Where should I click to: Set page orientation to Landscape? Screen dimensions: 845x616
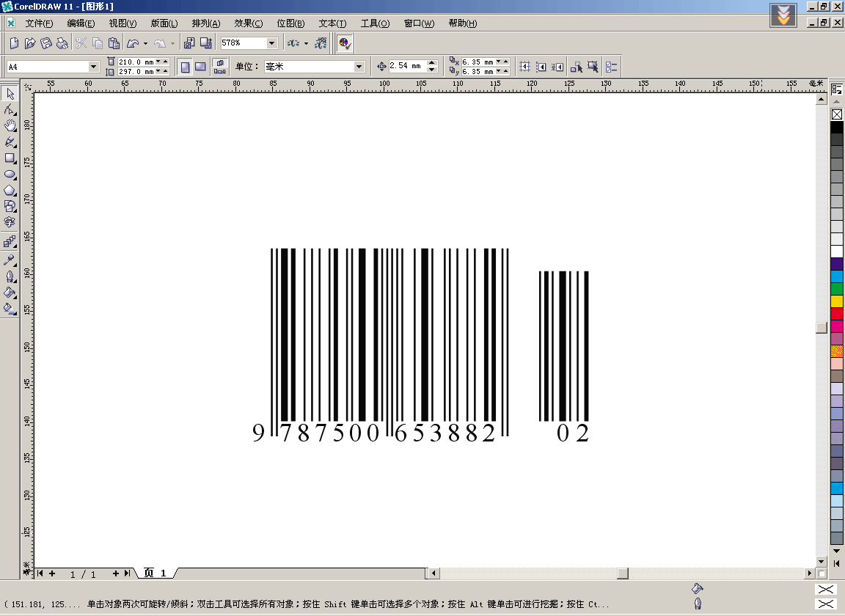(x=200, y=67)
